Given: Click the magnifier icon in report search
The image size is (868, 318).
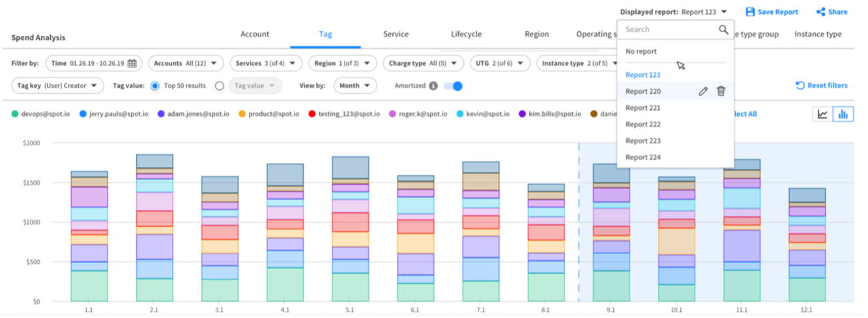Looking at the screenshot, I should tap(723, 29).
